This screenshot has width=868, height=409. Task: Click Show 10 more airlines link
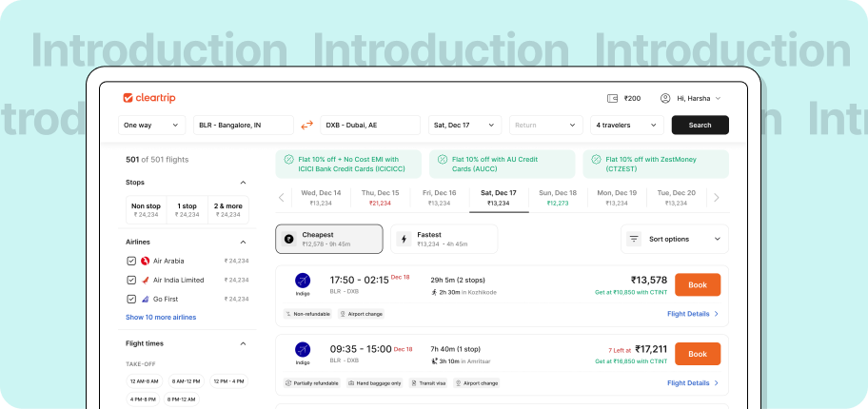pos(161,317)
